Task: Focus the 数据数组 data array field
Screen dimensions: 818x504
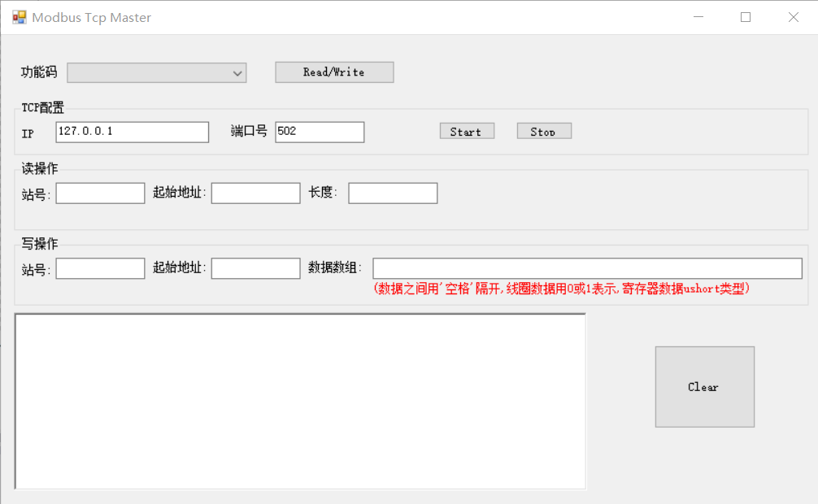Action: [587, 268]
